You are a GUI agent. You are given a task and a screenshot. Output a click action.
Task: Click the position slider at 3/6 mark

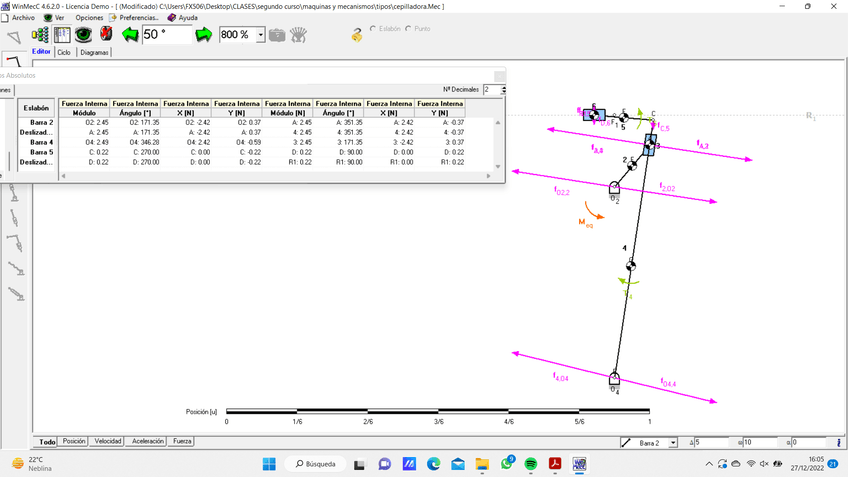438,411
